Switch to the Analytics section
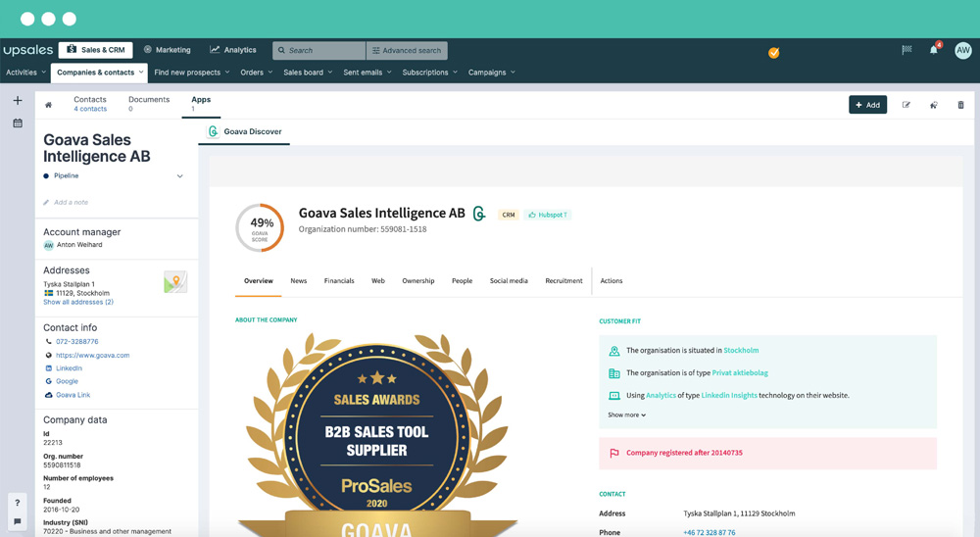 click(x=232, y=50)
